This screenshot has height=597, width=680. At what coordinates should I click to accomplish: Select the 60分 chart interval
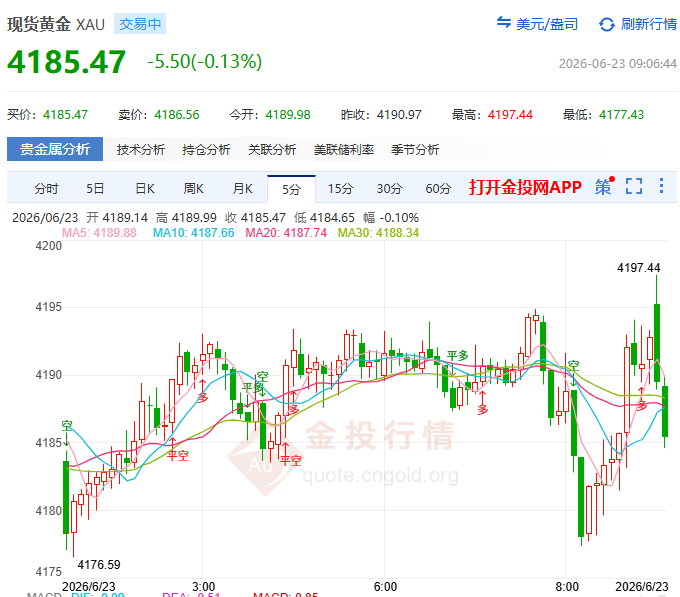coord(438,189)
